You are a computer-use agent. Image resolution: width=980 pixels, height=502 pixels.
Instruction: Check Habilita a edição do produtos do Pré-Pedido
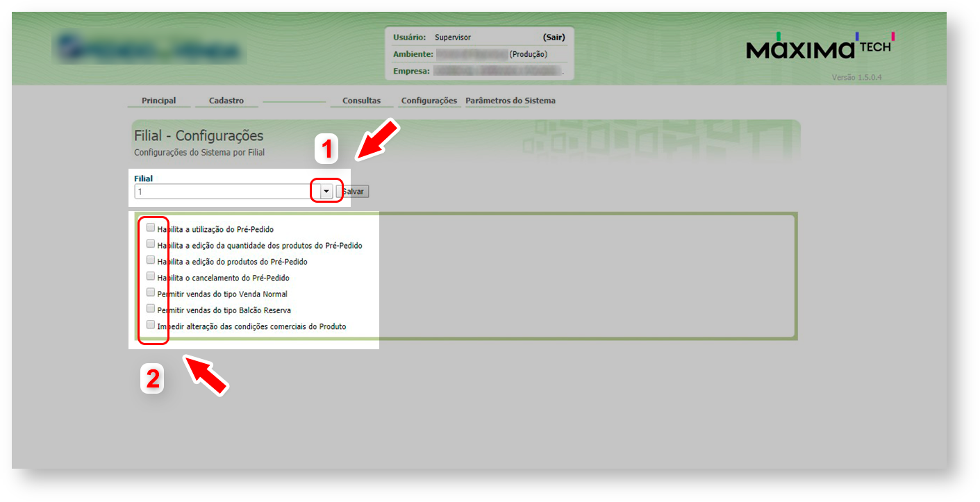point(151,260)
